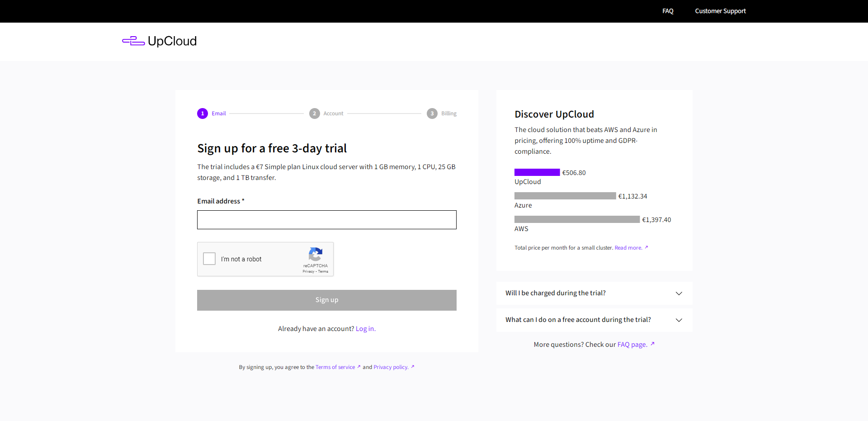Open the FAQ link in top bar
Image resolution: width=868 pixels, height=421 pixels.
(668, 11)
